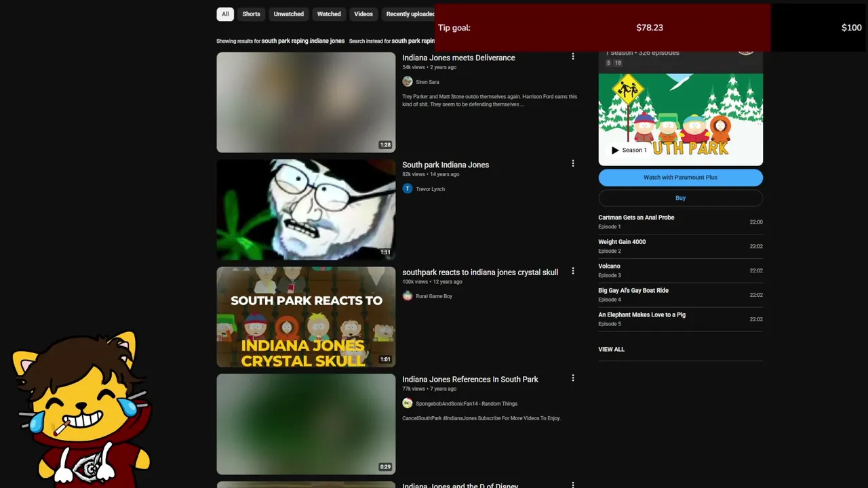Open three-dot menu for South park Indiana Jones

click(573, 163)
